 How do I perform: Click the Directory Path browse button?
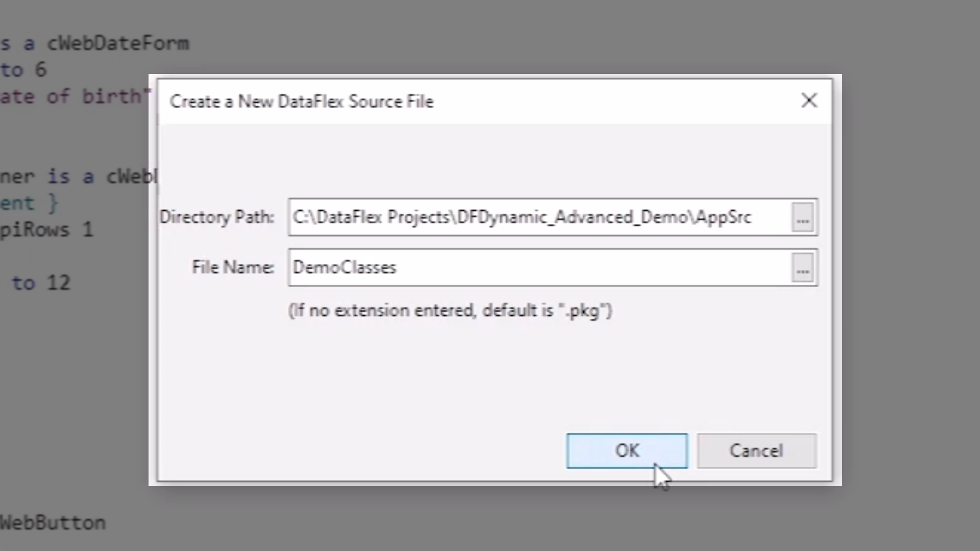click(x=803, y=217)
